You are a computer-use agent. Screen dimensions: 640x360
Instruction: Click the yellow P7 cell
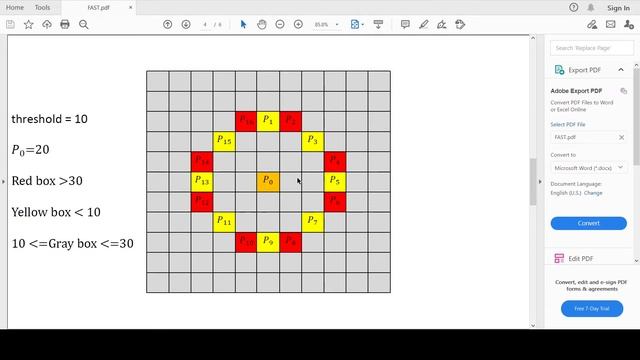point(313,222)
